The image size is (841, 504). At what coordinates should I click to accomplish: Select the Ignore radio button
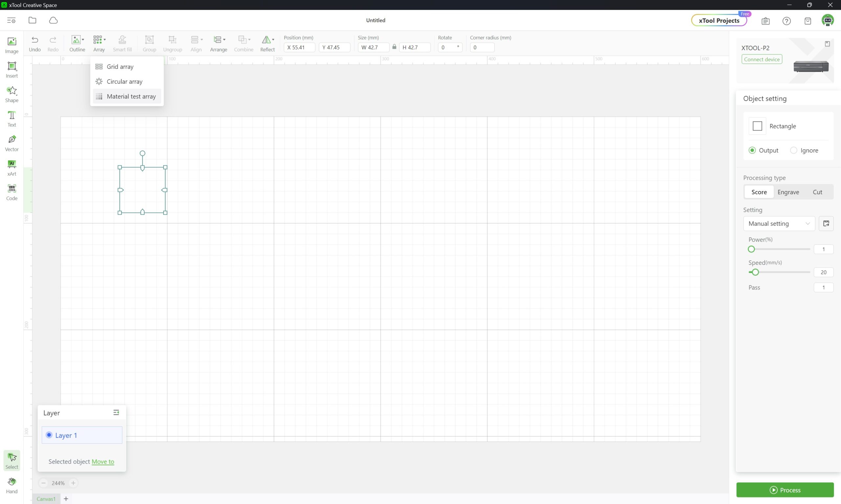(793, 150)
